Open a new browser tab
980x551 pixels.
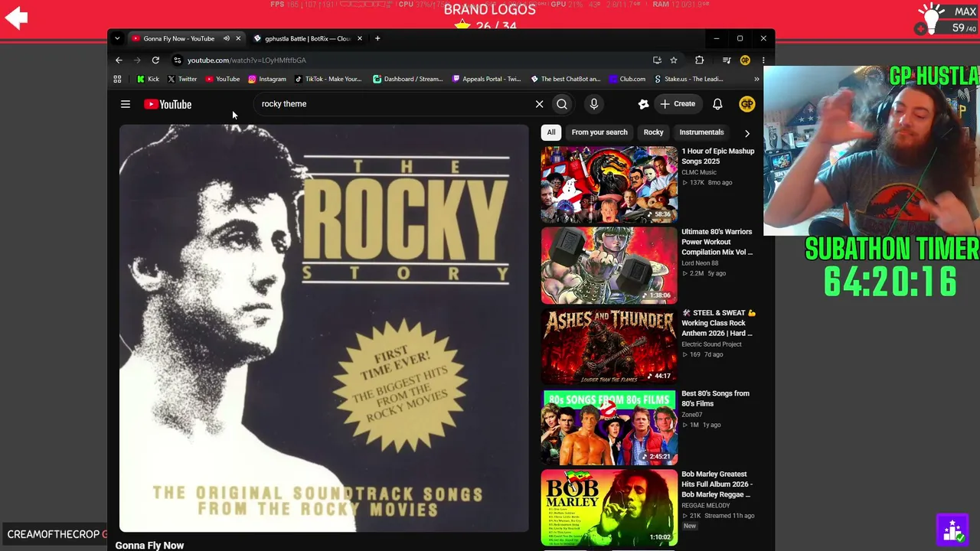pyautogui.click(x=377, y=38)
